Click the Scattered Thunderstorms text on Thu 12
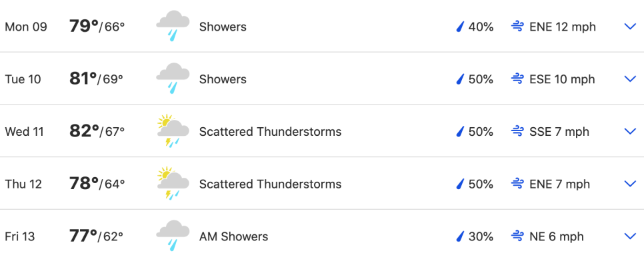Image resolution: width=644 pixels, height=257 pixels. [x=270, y=184]
